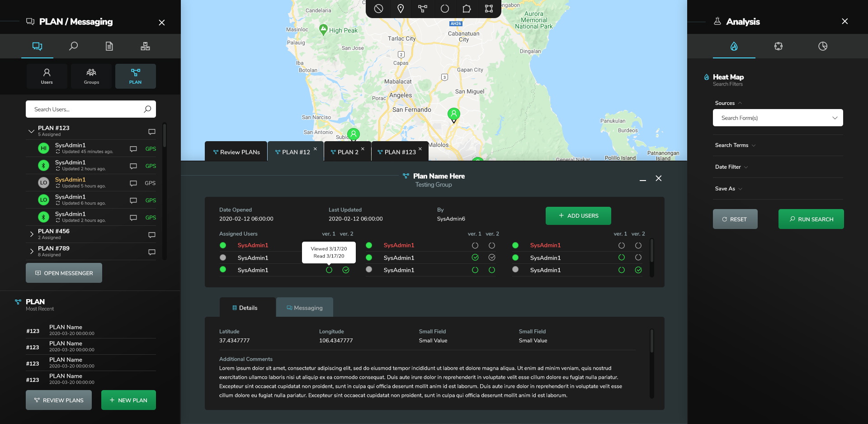Viewport: 868px width, 424px height.
Task: Select the circle drawing tool on the map
Action: coord(445,9)
